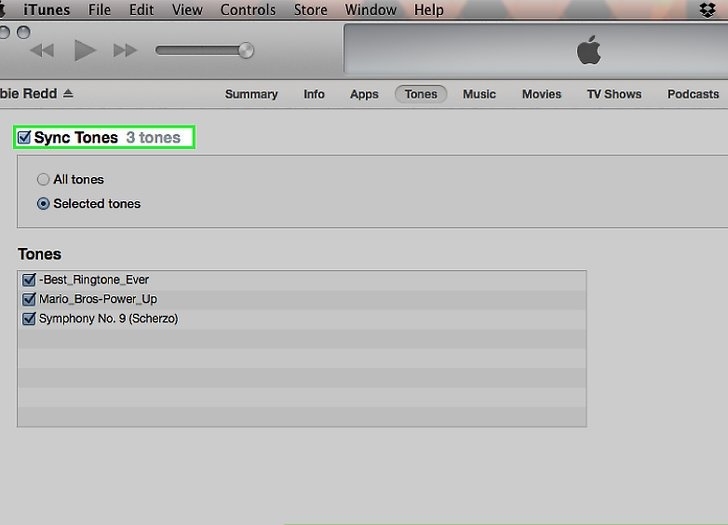Switch to the Summary tab

click(x=251, y=94)
